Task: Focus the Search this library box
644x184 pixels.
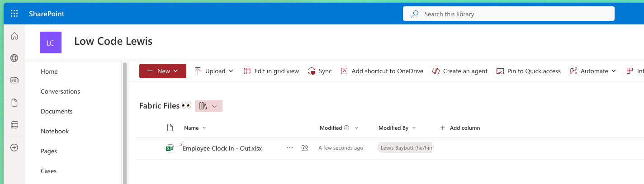Action: coord(509,14)
